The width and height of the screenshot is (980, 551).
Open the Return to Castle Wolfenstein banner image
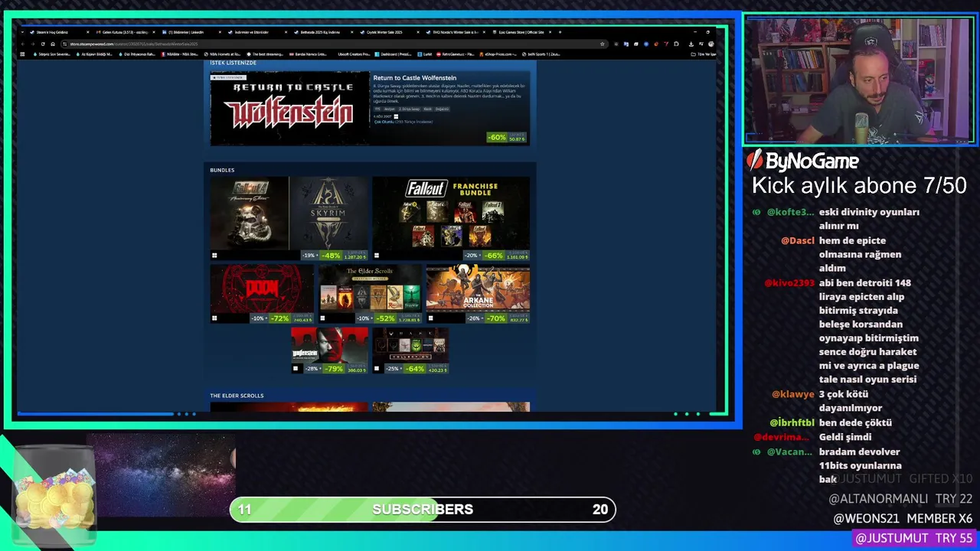tap(289, 109)
